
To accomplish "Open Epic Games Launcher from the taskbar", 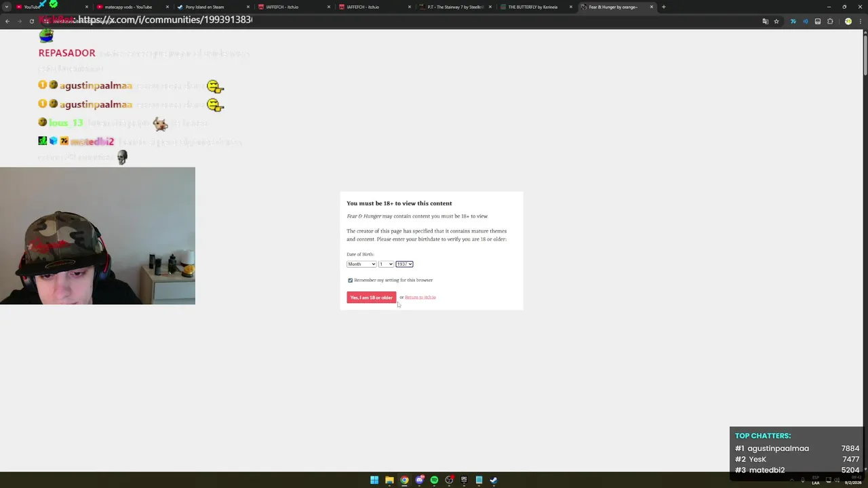I will pyautogui.click(x=464, y=480).
